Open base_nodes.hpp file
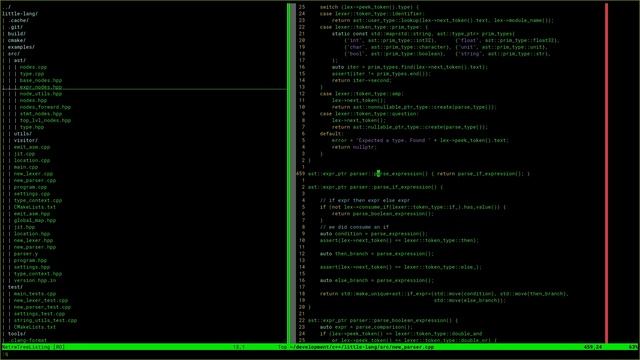 [41, 80]
